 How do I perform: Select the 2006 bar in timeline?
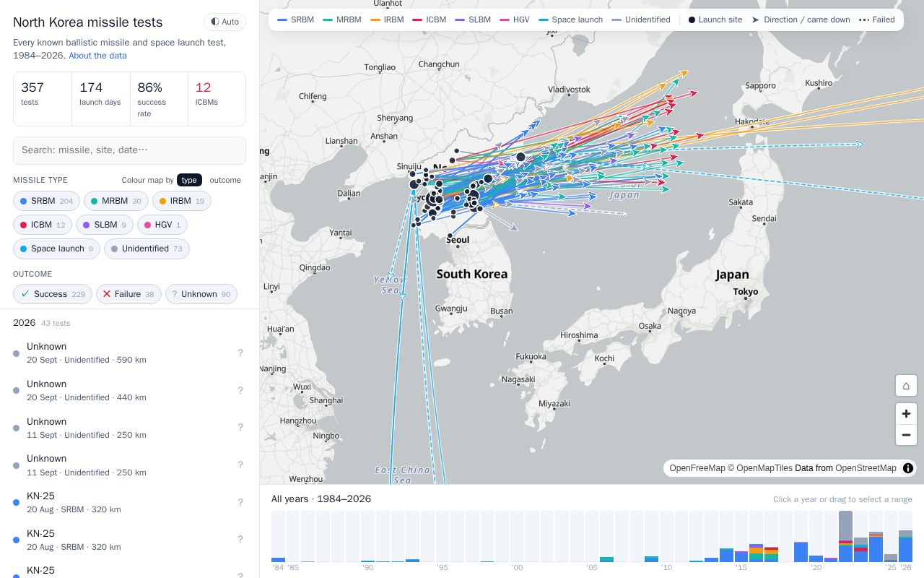point(606,536)
